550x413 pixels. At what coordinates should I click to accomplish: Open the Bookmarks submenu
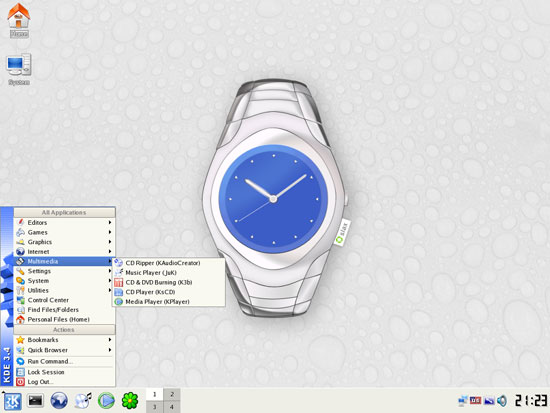tap(65, 340)
